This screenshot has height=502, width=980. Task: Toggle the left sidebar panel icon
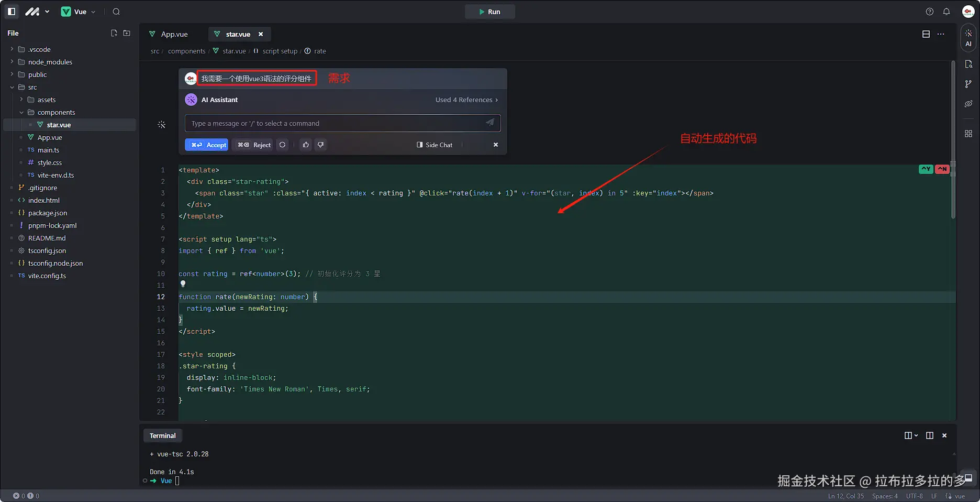[12, 12]
